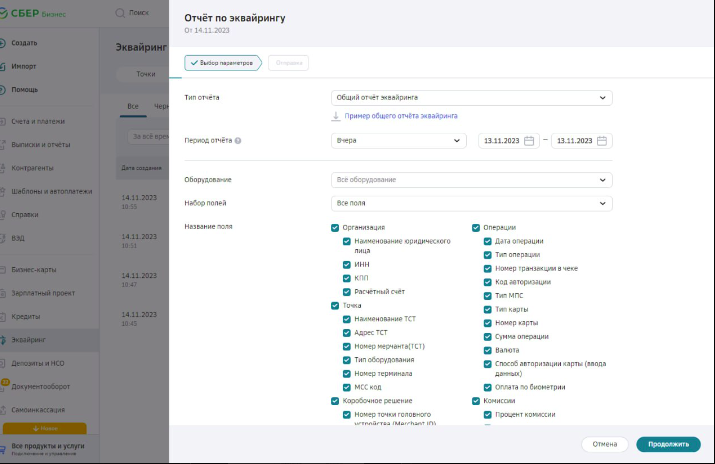Open Контрагенты in sidebar
Viewport: 715px width, 464px height.
point(32,168)
